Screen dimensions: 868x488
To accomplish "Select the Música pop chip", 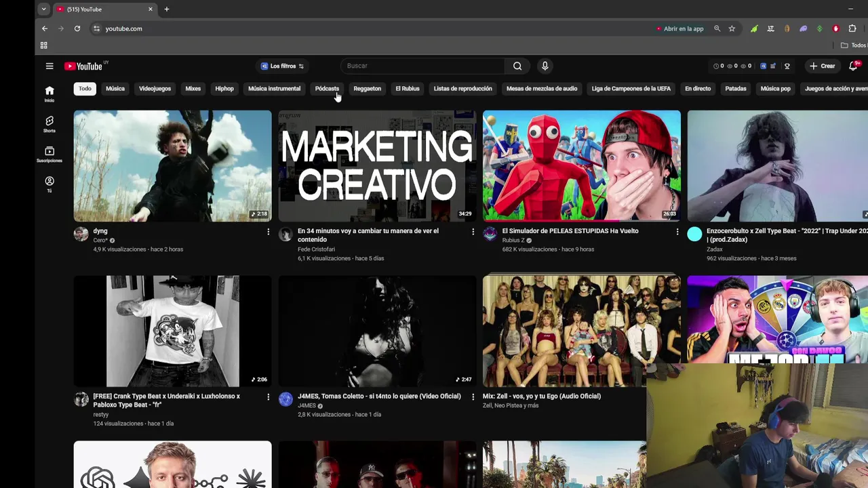I will coord(776,89).
